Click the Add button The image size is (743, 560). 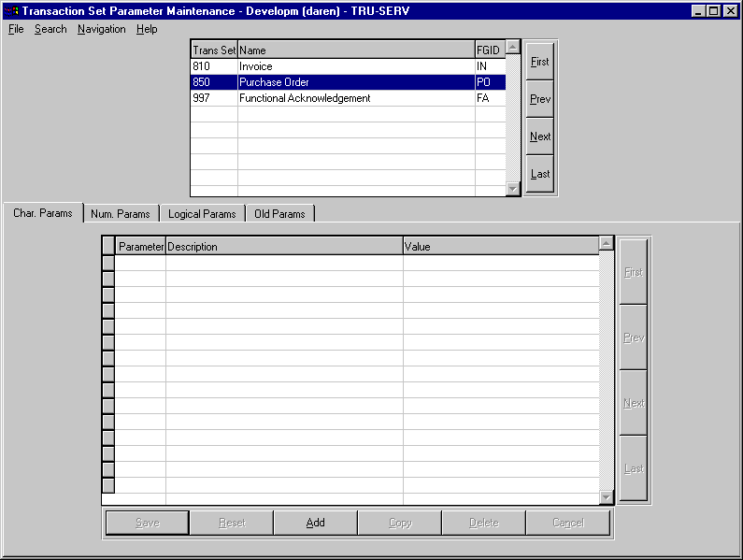point(315,523)
